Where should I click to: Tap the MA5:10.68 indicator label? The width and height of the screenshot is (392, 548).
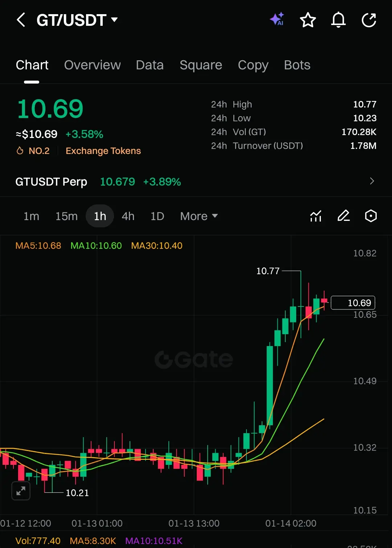pos(38,246)
